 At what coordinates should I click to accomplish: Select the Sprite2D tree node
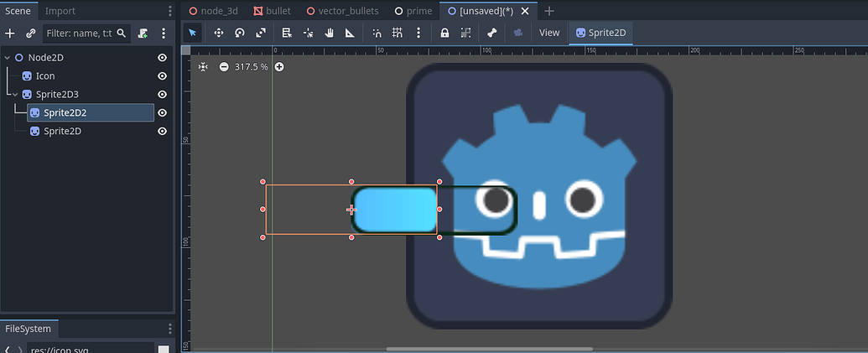click(62, 131)
